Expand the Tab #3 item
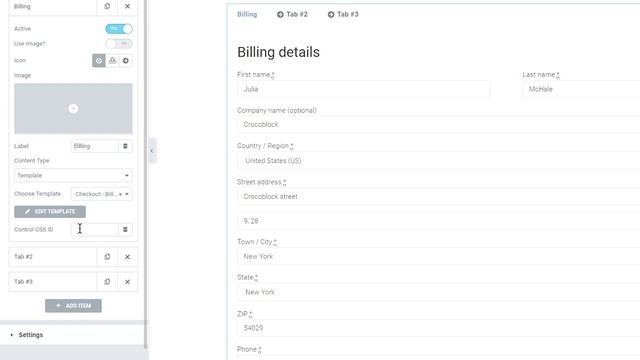Screen dimensions: 640x360 click(x=53, y=282)
